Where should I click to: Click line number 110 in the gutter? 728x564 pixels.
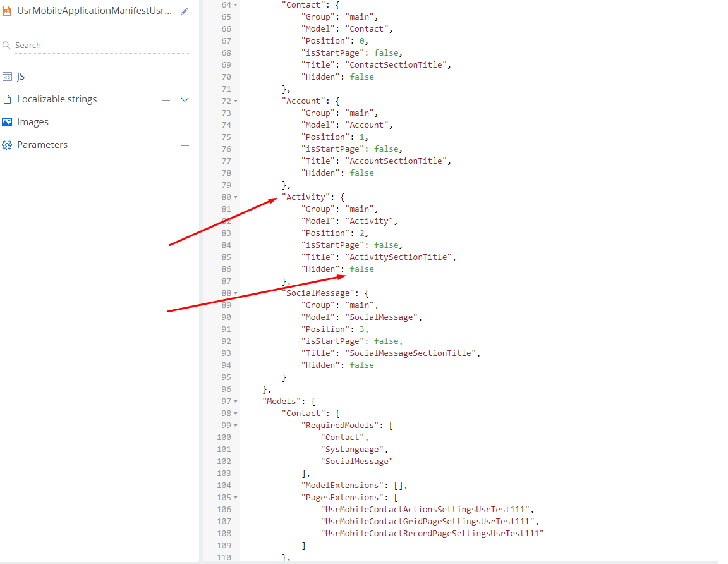point(224,557)
